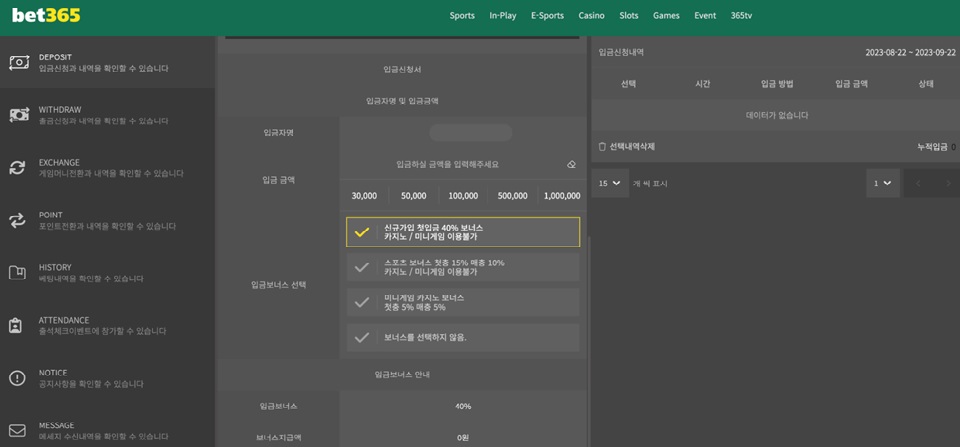Click the Notice exclamation icon

pos(18,378)
